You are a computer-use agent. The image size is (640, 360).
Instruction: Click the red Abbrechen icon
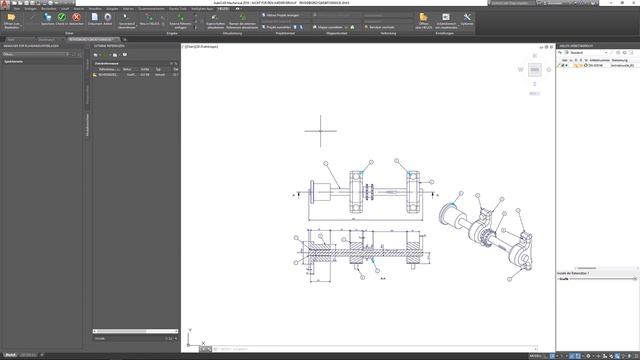(x=76, y=17)
